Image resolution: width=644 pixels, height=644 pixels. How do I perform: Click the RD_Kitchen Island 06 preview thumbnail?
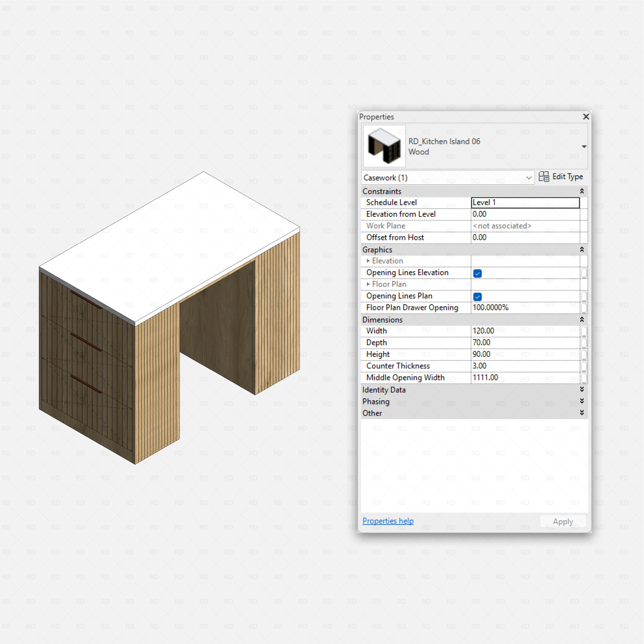click(x=384, y=146)
